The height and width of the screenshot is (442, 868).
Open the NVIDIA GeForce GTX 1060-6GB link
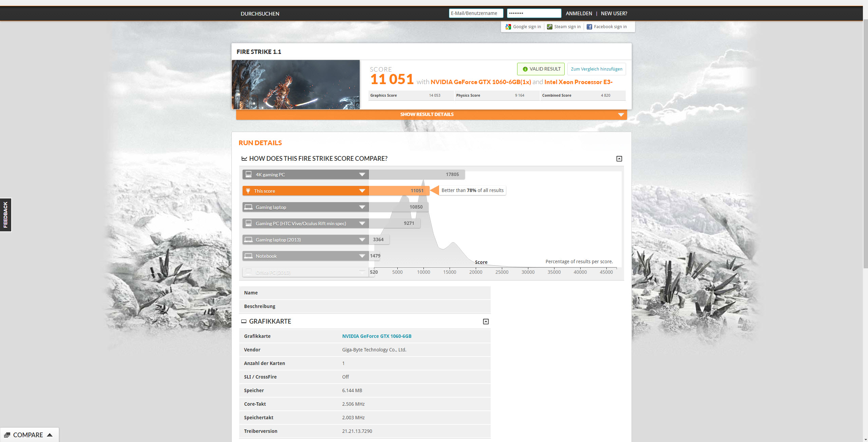(x=377, y=336)
